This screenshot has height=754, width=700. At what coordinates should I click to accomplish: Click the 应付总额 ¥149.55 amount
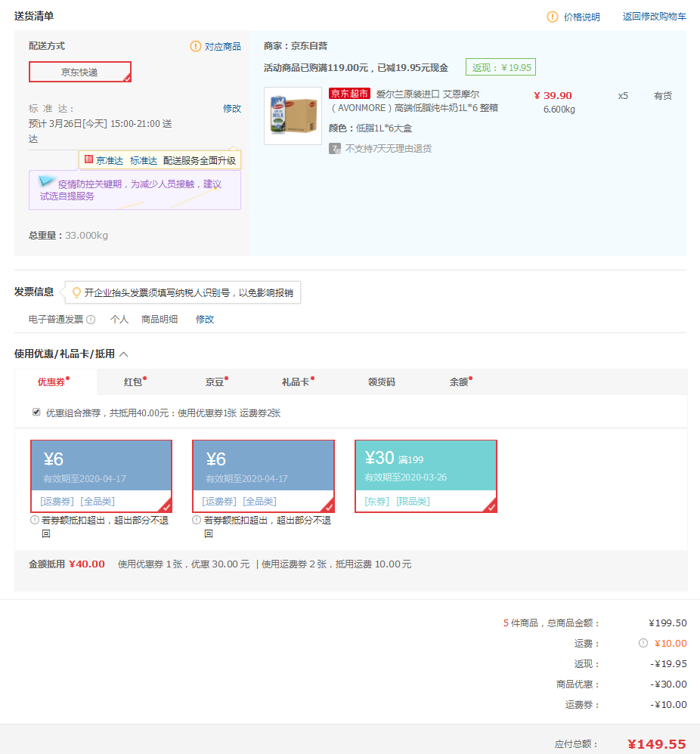(x=657, y=744)
